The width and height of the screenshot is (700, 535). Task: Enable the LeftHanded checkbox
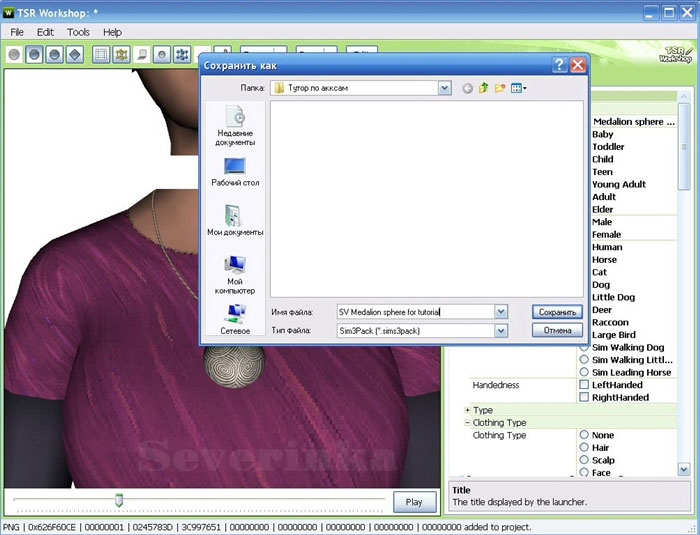point(585,385)
